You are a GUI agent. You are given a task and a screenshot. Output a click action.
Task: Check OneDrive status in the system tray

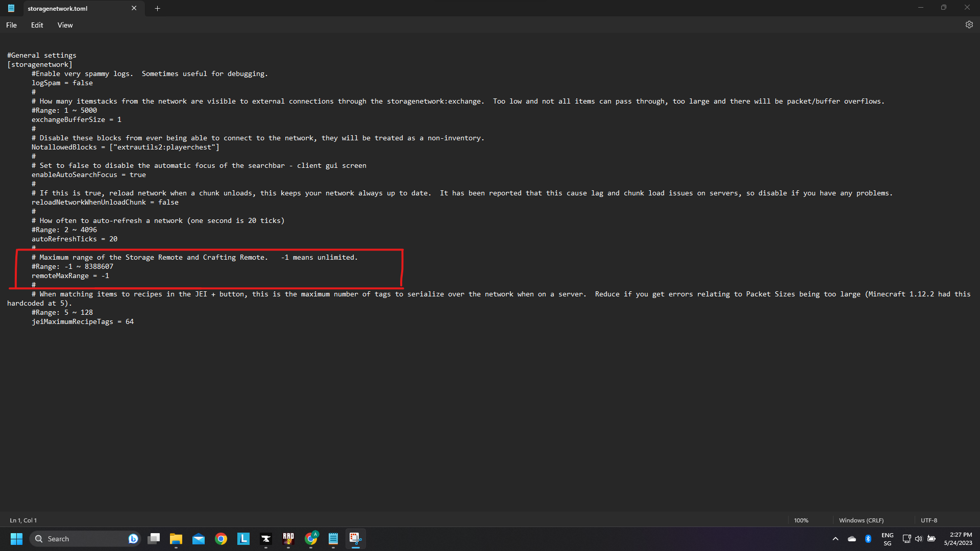click(x=851, y=539)
